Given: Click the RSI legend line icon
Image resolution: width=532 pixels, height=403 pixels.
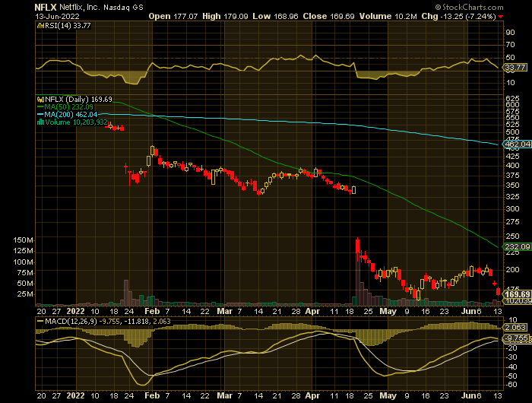Looking at the screenshot, I should pos(40,25).
